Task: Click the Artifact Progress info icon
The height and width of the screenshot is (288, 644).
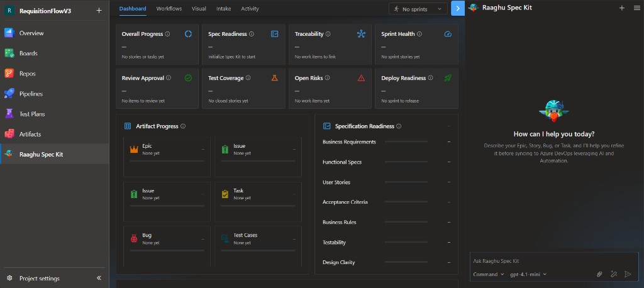Action: 183,126
